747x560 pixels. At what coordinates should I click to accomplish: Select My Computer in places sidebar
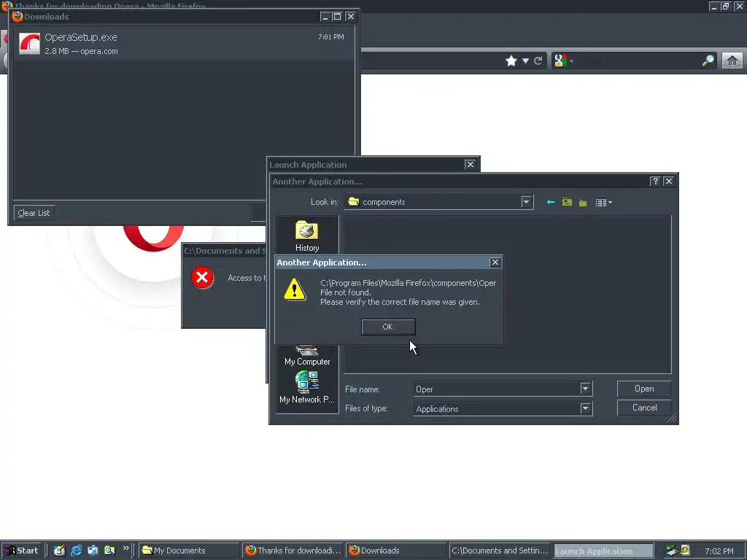click(x=307, y=356)
